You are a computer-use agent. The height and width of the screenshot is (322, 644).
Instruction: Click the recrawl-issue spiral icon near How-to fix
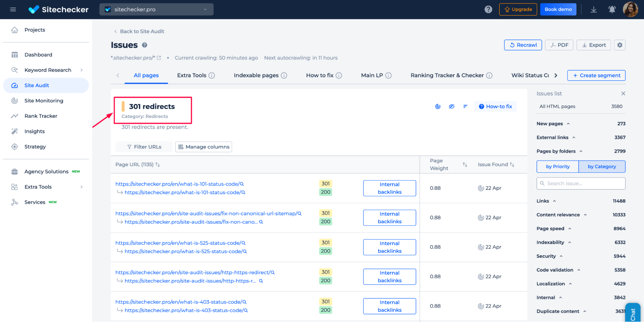(438, 106)
